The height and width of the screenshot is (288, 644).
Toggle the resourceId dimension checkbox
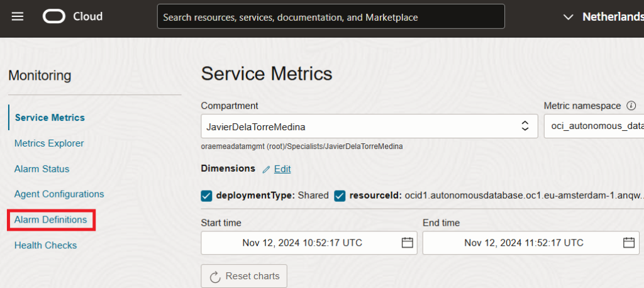[340, 196]
